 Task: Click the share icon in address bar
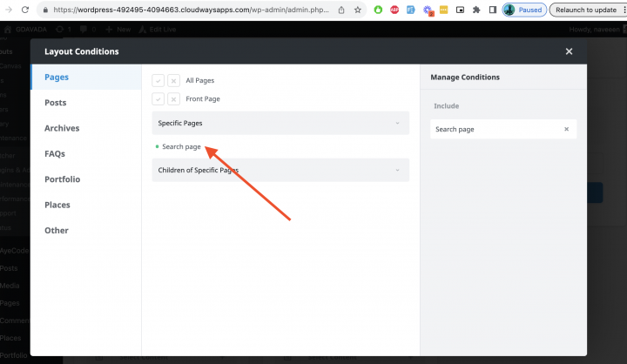pyautogui.click(x=340, y=10)
